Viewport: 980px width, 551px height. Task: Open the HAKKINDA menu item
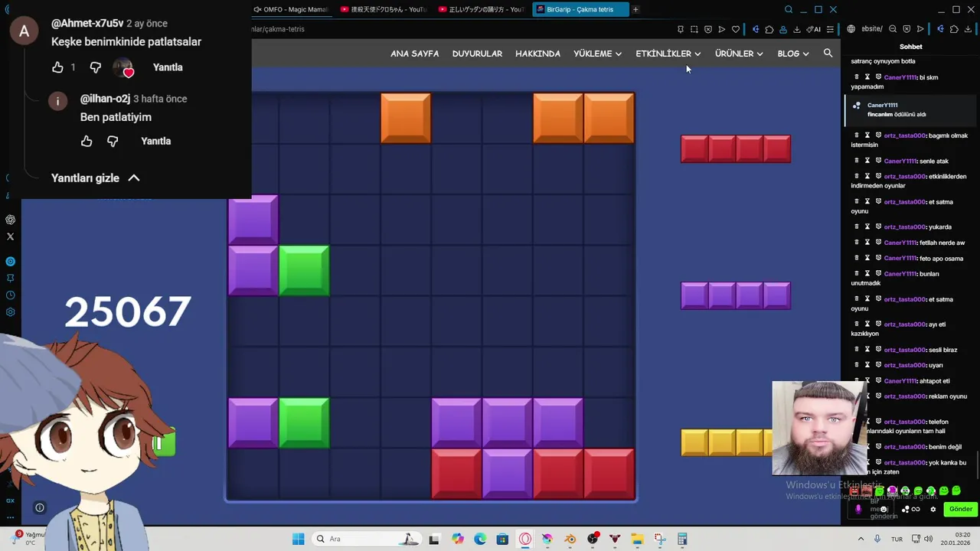pyautogui.click(x=537, y=54)
